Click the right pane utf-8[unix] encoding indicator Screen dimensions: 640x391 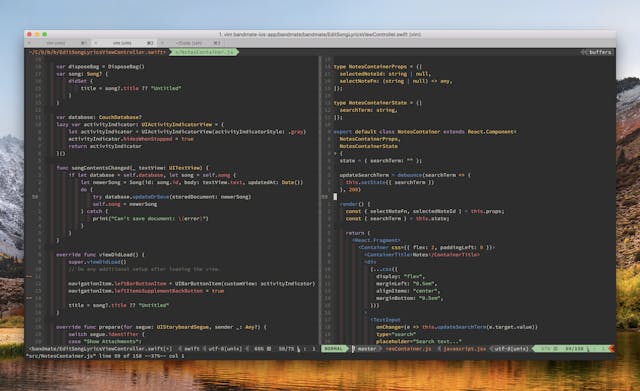[x=511, y=349]
